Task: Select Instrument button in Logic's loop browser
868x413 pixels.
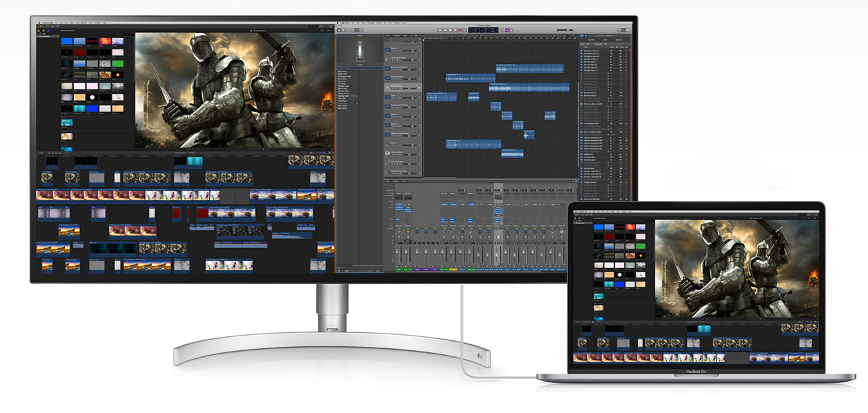Action: (x=591, y=40)
